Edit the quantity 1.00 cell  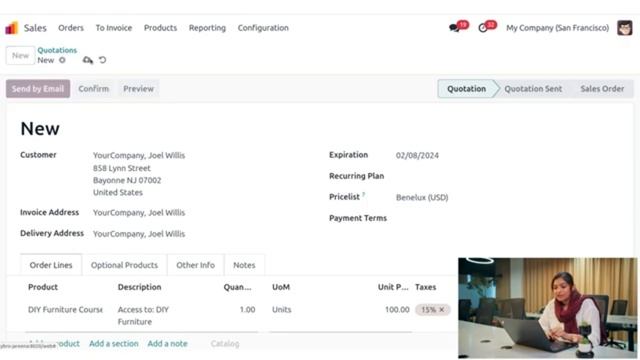(247, 310)
